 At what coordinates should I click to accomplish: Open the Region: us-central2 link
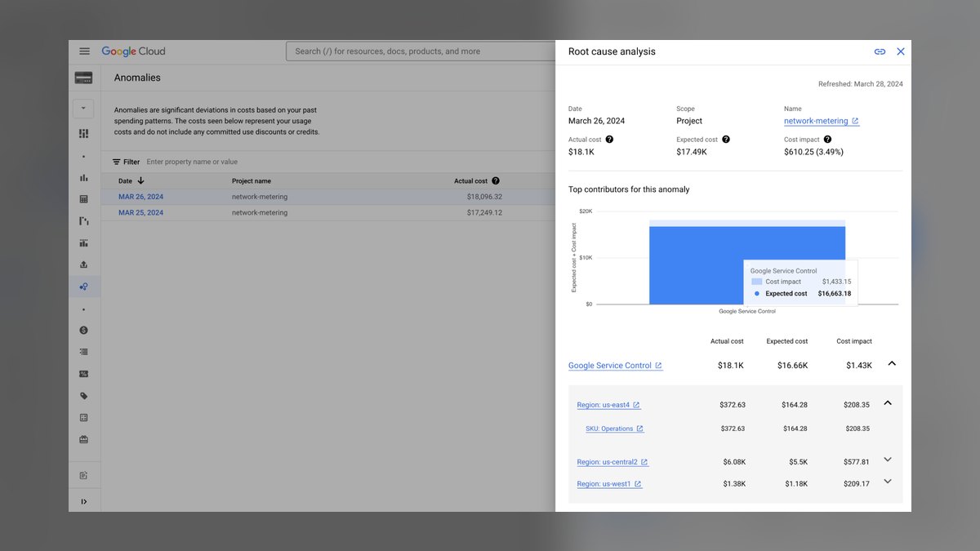[612, 462]
